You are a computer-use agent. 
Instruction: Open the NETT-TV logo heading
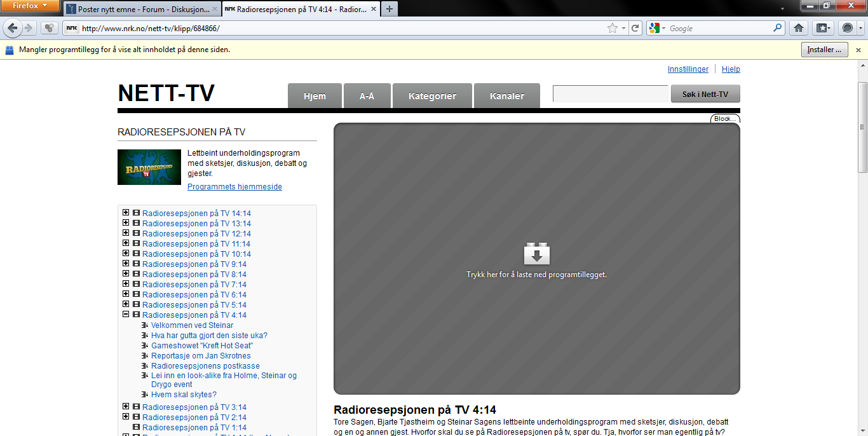[x=166, y=93]
